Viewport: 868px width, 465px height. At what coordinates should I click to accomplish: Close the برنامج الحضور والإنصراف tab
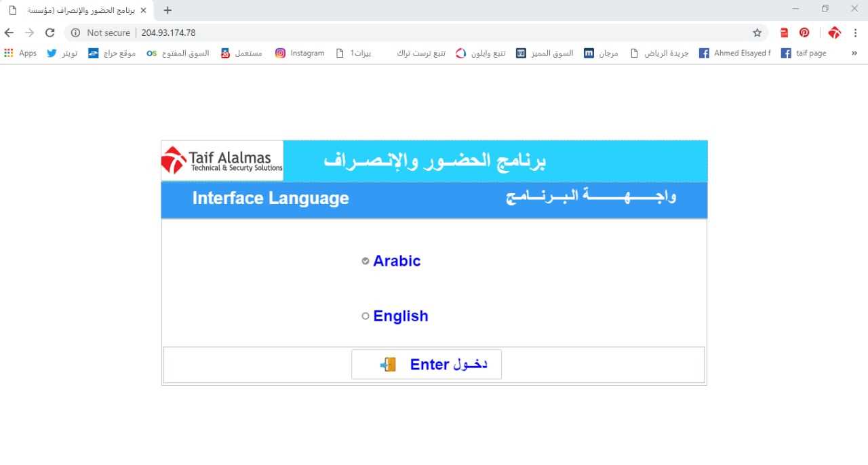click(143, 10)
